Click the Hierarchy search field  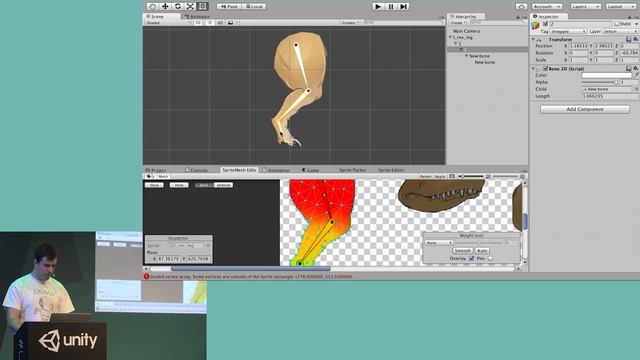497,23
